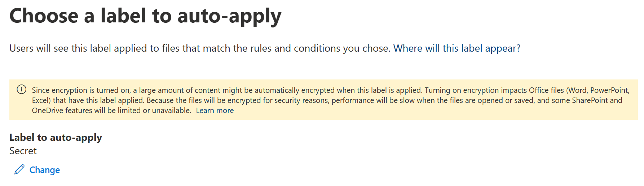
Task: Click the word OneDrive in the warning
Action: click(47, 111)
